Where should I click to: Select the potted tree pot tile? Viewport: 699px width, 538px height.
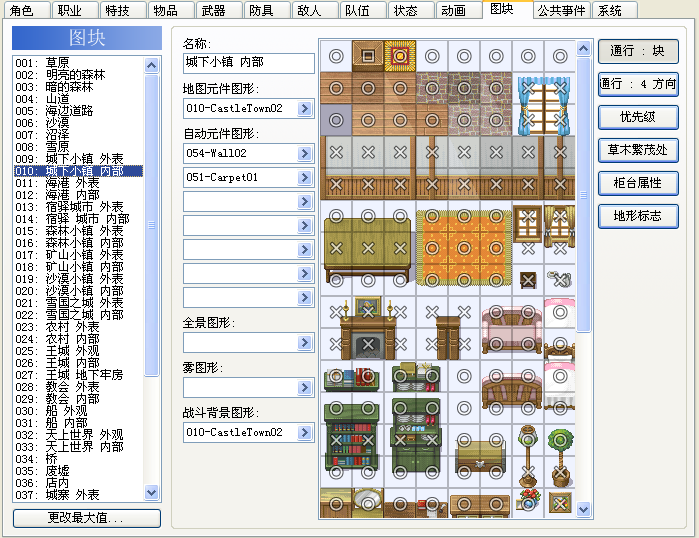(560, 472)
